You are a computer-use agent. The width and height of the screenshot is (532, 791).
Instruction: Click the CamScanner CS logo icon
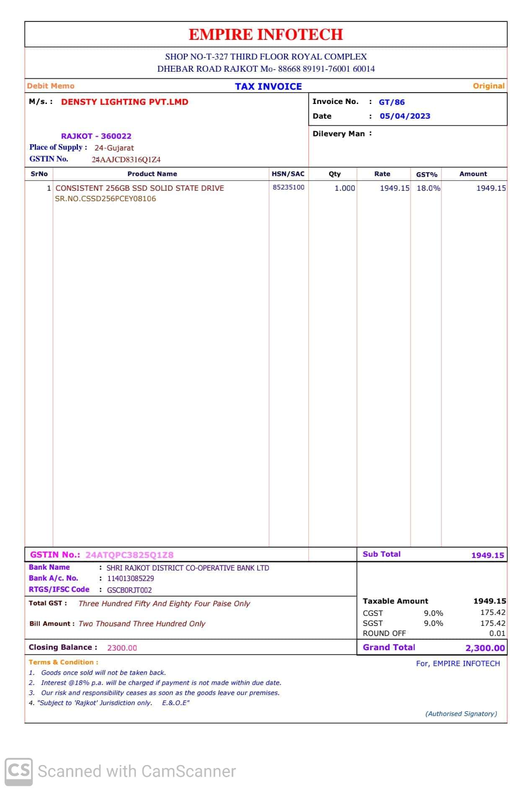tap(18, 772)
